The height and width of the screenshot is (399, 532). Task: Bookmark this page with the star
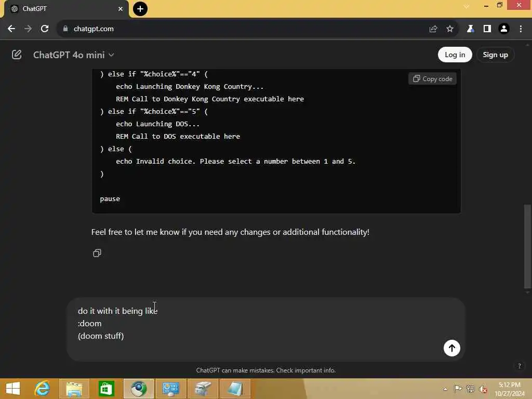click(x=449, y=29)
